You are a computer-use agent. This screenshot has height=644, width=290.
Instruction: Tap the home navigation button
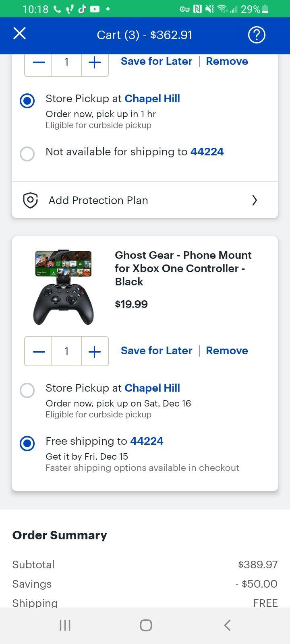tap(145, 625)
